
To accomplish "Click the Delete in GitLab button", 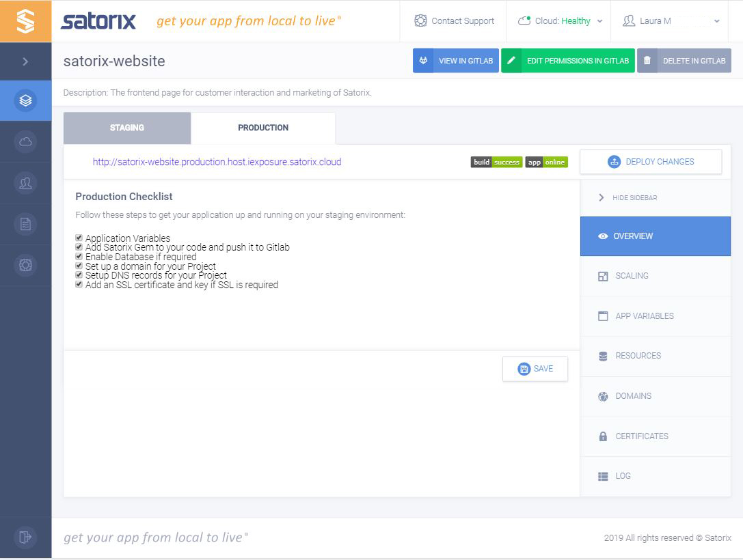I will [x=684, y=61].
